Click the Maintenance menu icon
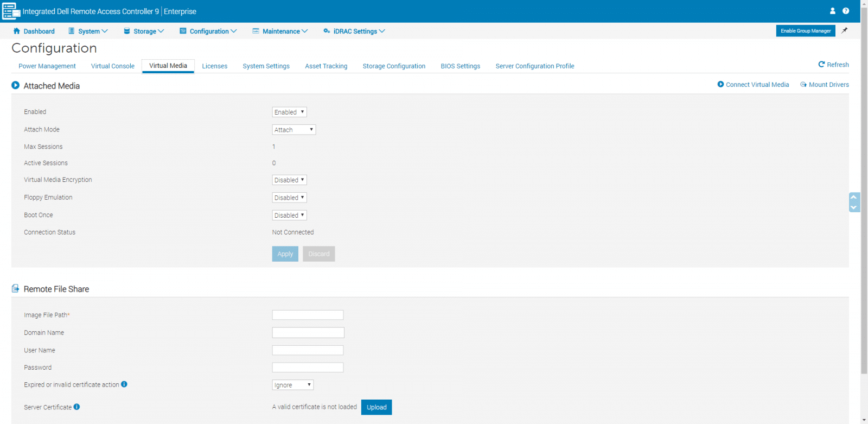This screenshot has height=424, width=868. (256, 31)
